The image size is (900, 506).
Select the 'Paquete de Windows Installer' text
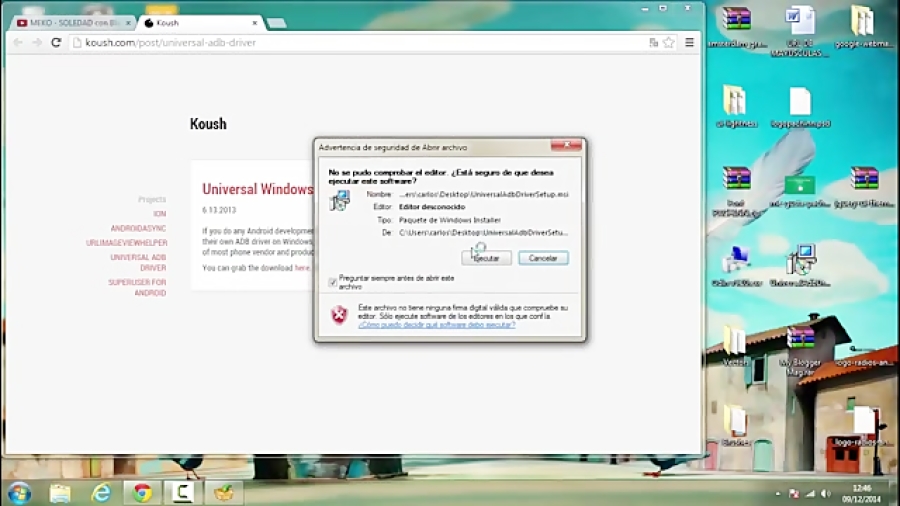coord(449,220)
